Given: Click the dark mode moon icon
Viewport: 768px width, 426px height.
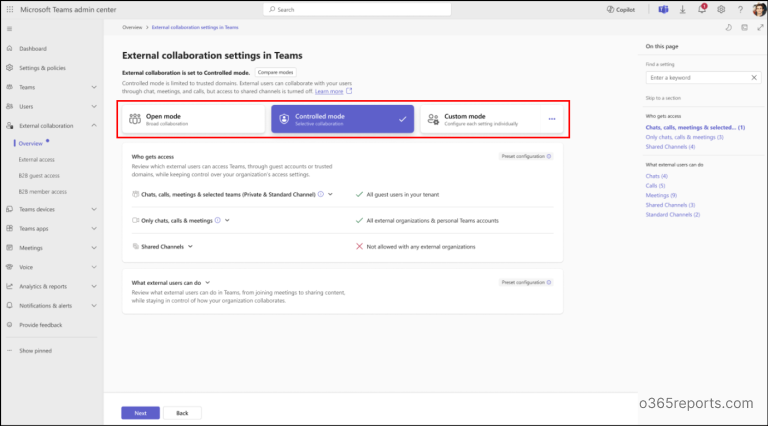Looking at the screenshot, I should (x=728, y=27).
